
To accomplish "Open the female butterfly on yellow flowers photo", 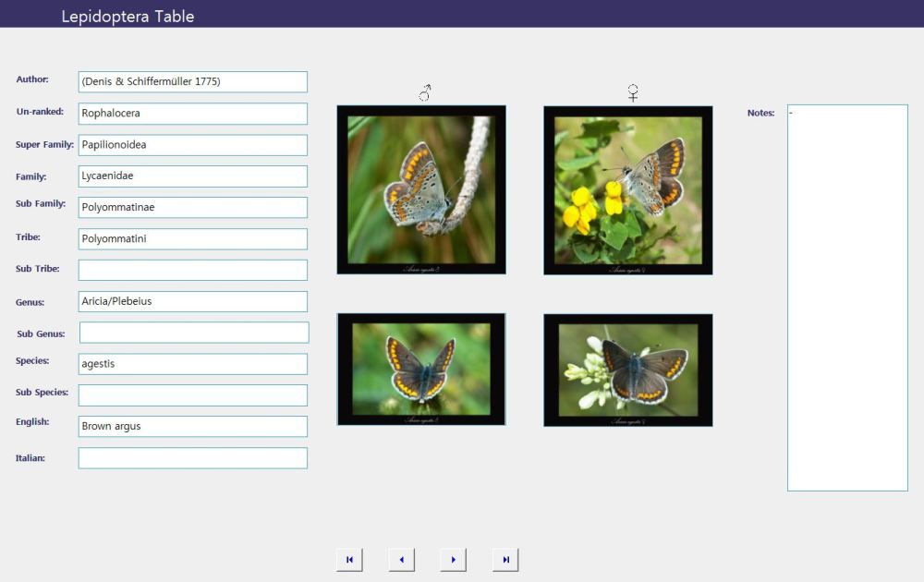I will tap(627, 189).
